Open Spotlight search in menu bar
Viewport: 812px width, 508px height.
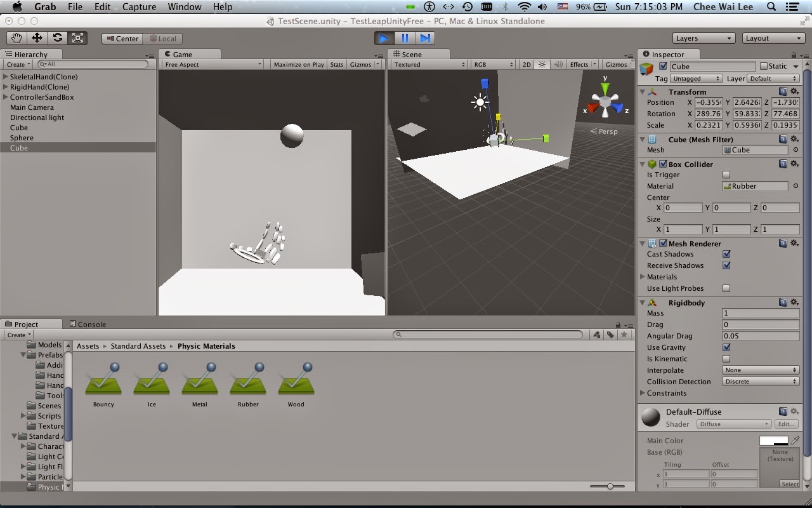(x=771, y=7)
